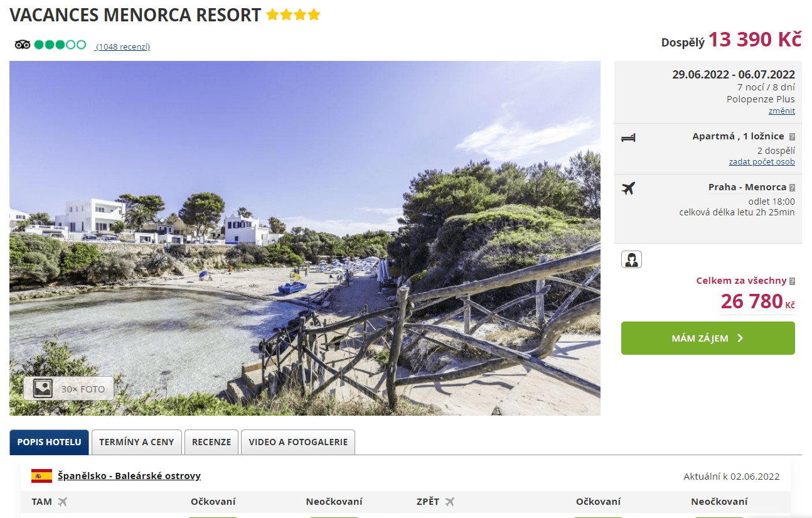
Task: Click the zadat počet osob link
Action: (761, 162)
